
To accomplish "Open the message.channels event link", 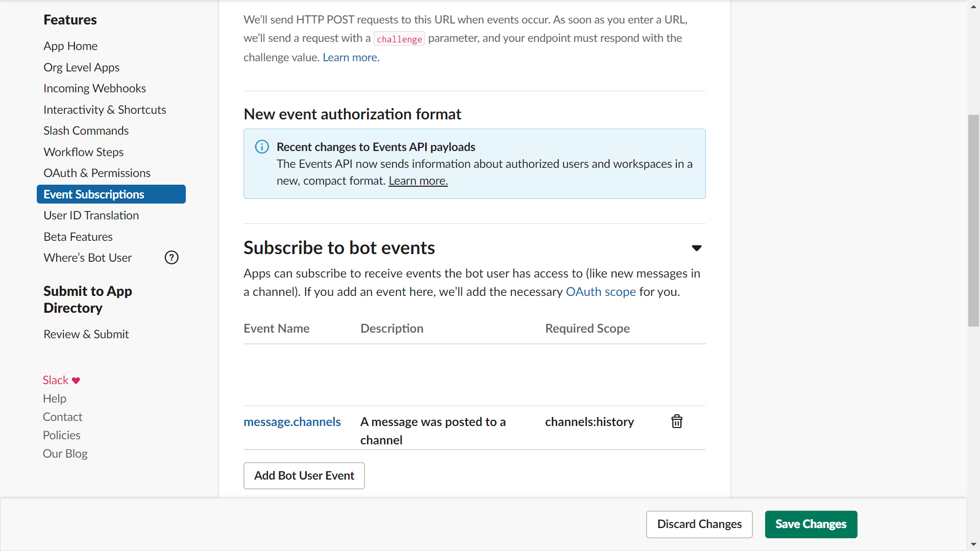I will click(x=292, y=422).
